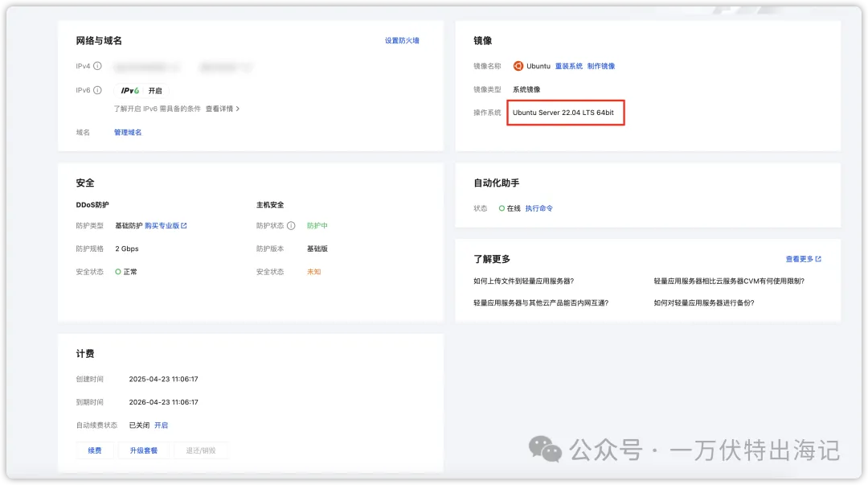This screenshot has height=485, width=868.
Task: Open the 管理域名 link
Action: (x=128, y=133)
